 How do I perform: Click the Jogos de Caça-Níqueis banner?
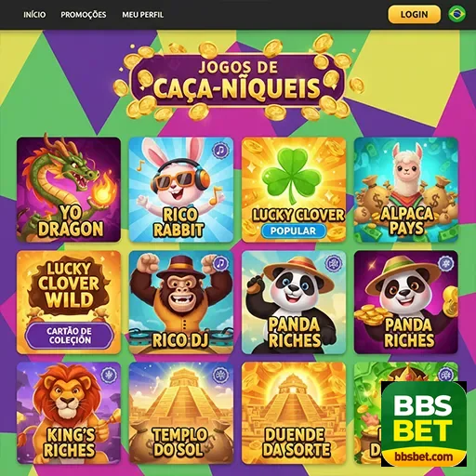click(x=237, y=81)
